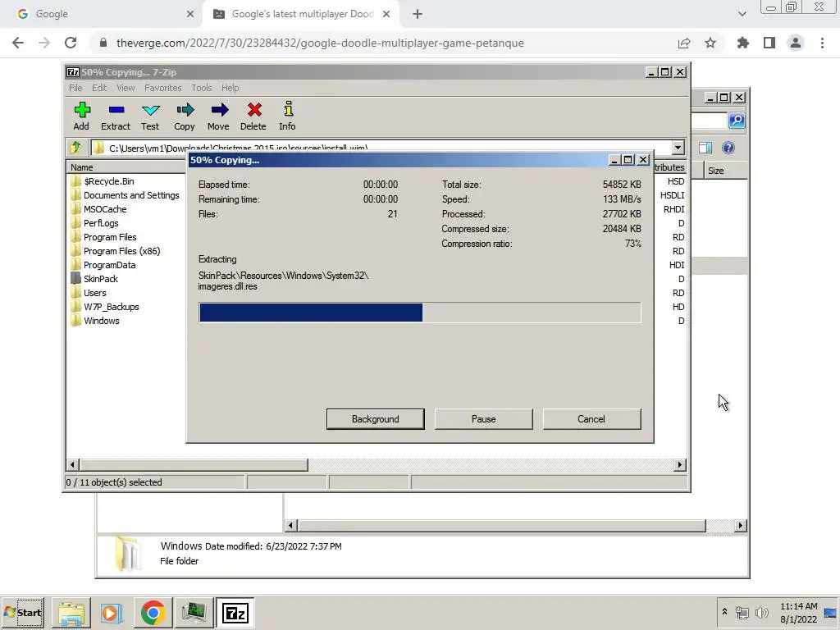Click the Add toolbar icon in 7-Zip
The image size is (840, 630).
tap(81, 116)
